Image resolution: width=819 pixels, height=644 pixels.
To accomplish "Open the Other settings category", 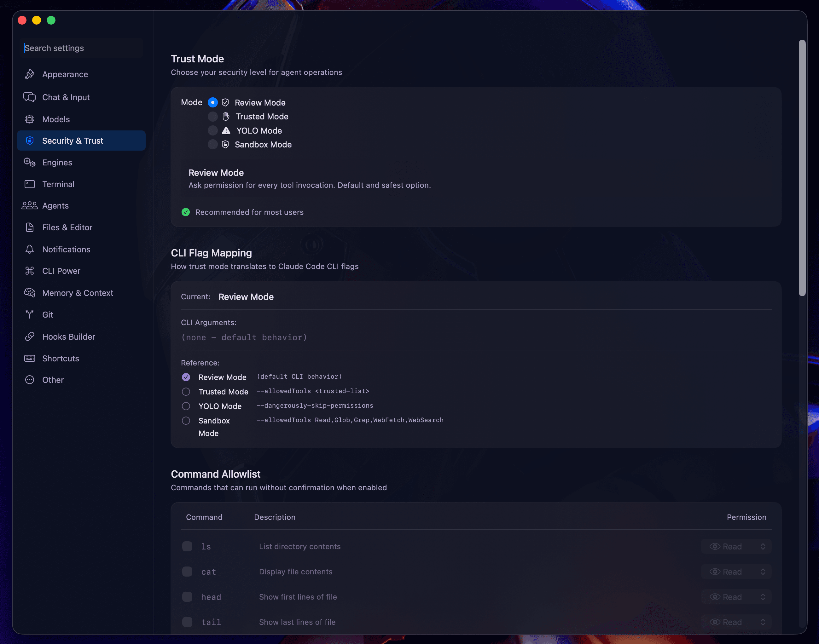I will [x=53, y=380].
